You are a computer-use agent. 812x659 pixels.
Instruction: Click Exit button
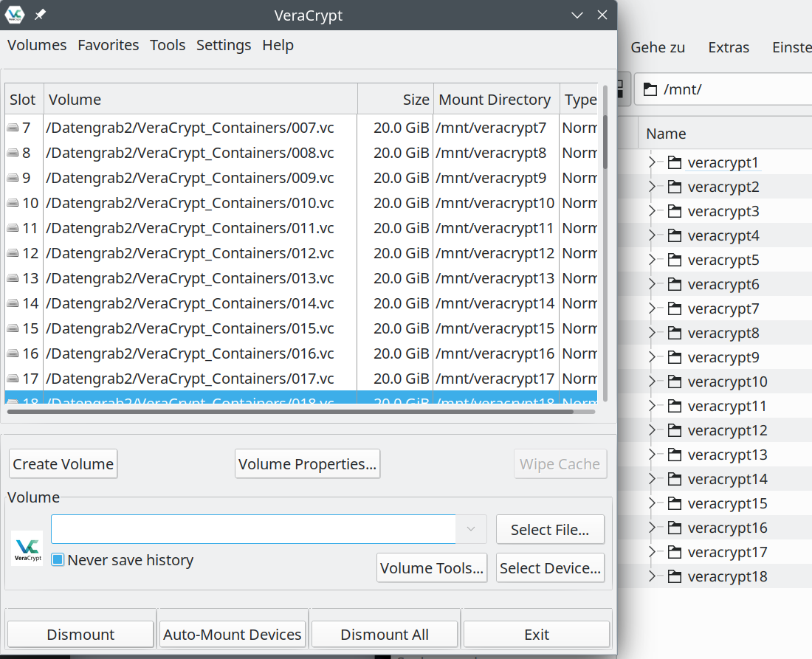[537, 634]
